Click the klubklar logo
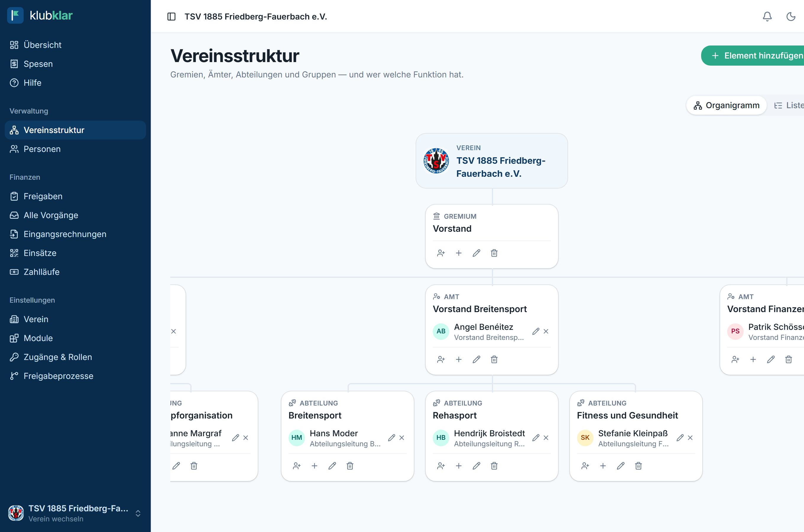This screenshot has height=532, width=804. click(40, 15)
